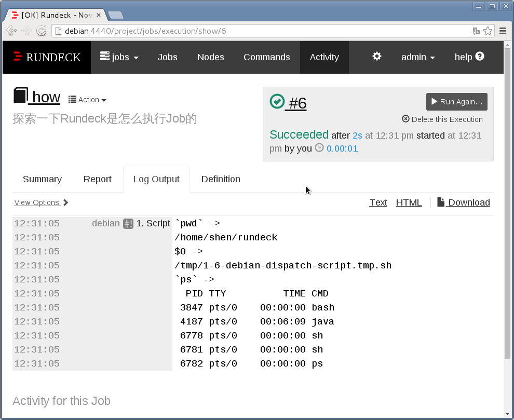Open a new browser tab
This screenshot has width=514, height=420.
tap(115, 15)
